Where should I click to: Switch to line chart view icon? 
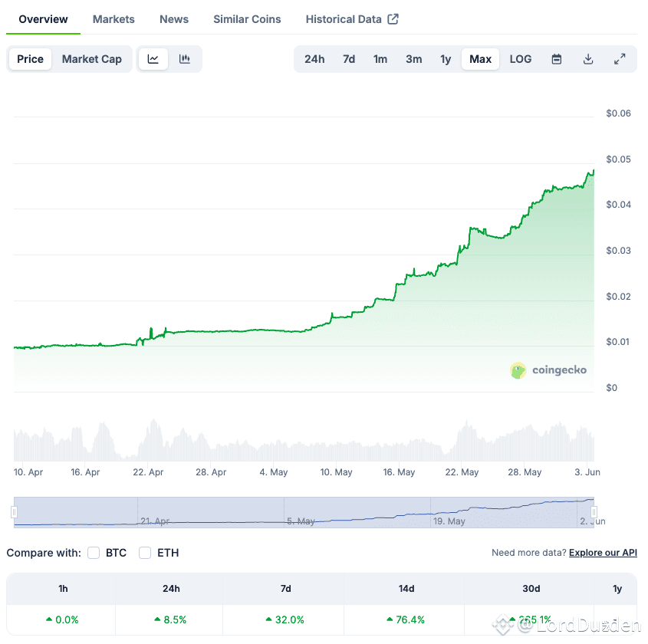153,59
